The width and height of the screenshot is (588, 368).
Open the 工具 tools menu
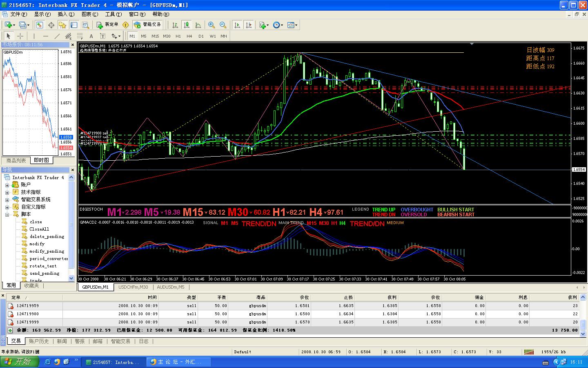tap(113, 14)
